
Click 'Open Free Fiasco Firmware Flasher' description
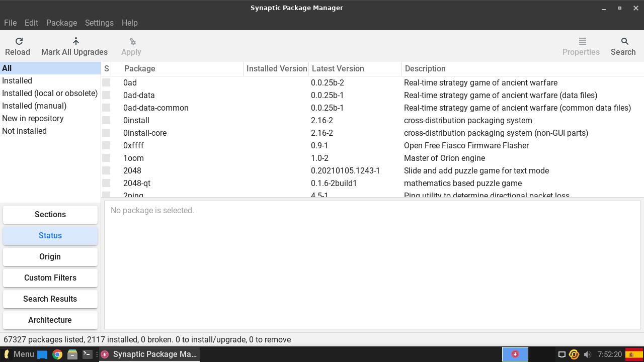466,145
